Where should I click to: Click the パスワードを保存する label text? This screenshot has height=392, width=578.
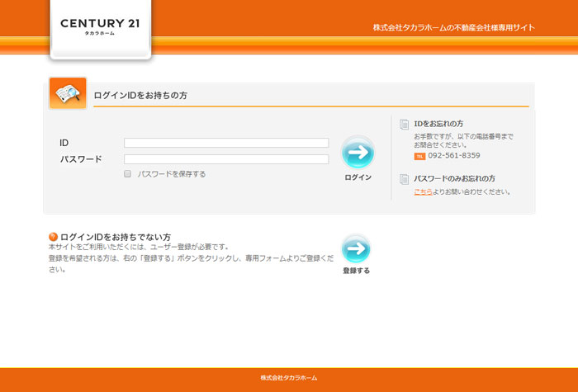coord(172,174)
